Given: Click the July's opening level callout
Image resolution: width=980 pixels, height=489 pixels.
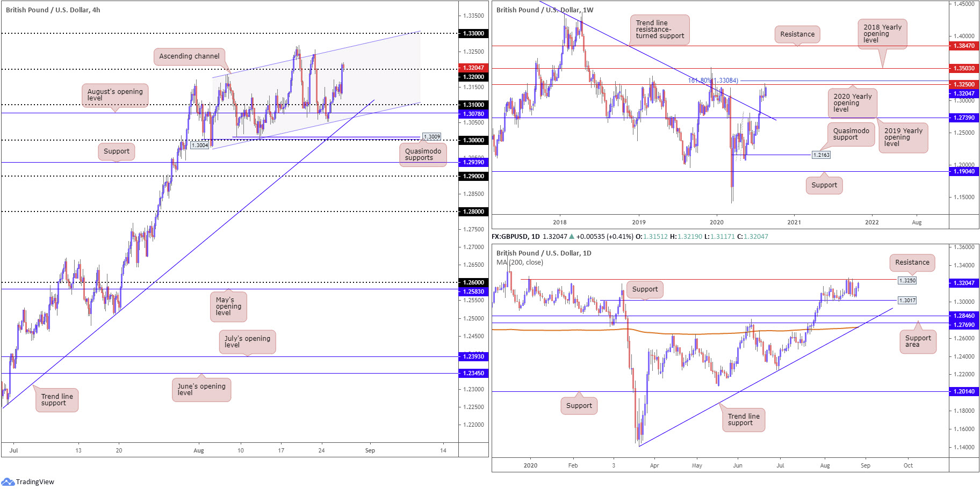Looking at the screenshot, I should (x=247, y=342).
